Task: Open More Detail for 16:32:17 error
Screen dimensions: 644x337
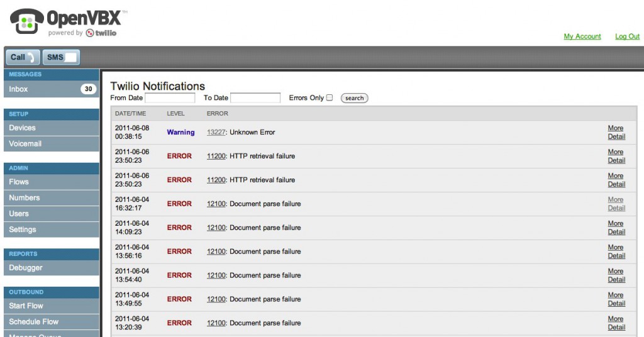Action: [x=616, y=204]
